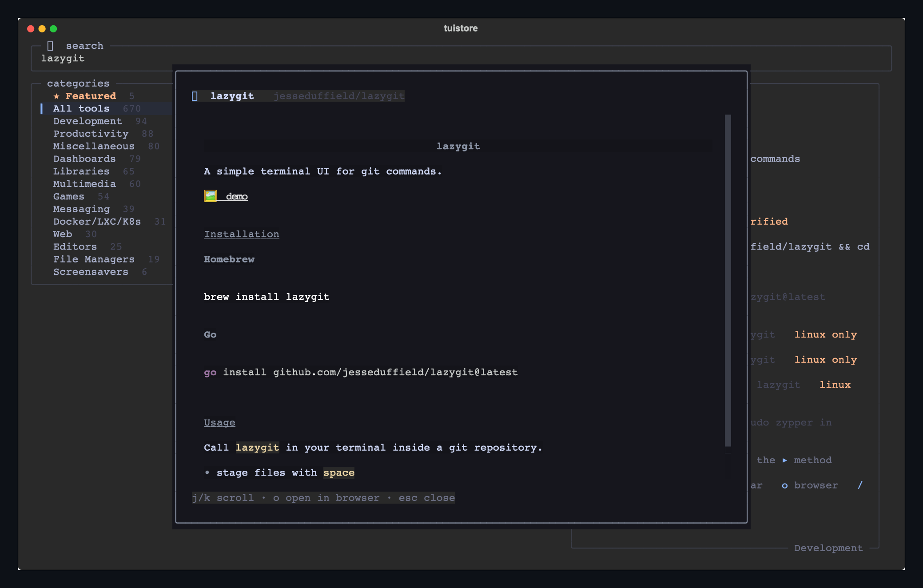Click the search field containing lazygit

tap(461, 59)
